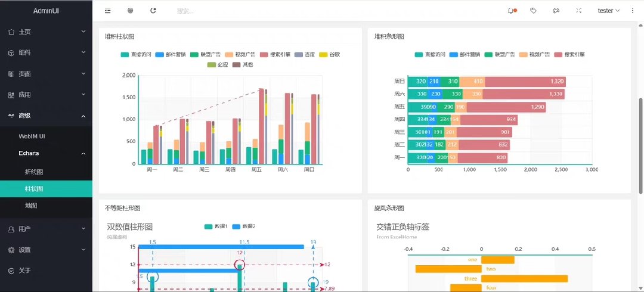Toggle 视频广告 legend in 堆积条形图
Image resolution: width=644 pixels, height=292 pixels.
click(x=534, y=54)
